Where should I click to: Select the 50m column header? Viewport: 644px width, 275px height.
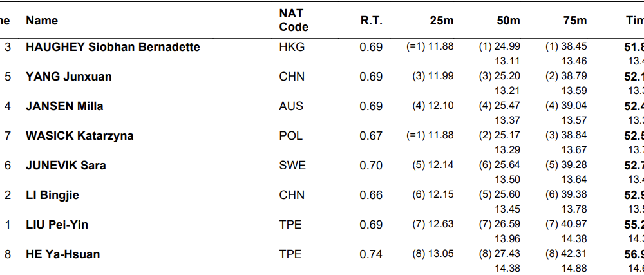coord(508,21)
